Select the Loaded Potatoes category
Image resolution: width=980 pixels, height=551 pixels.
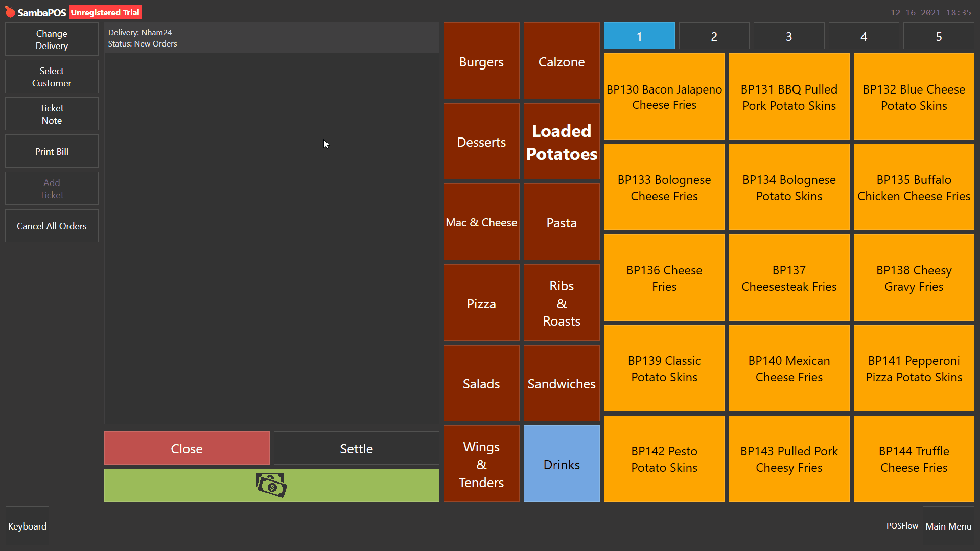(x=562, y=142)
